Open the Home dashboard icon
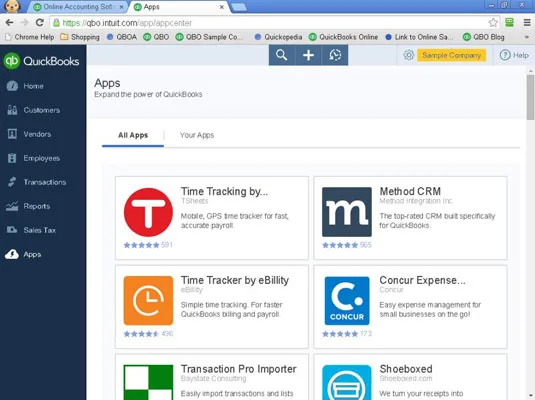535x400 pixels. (x=12, y=86)
